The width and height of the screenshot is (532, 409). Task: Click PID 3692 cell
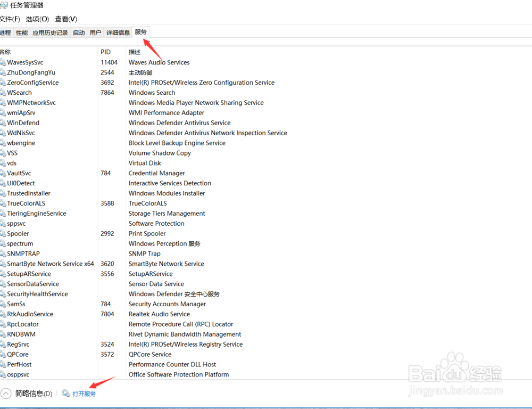pos(107,83)
